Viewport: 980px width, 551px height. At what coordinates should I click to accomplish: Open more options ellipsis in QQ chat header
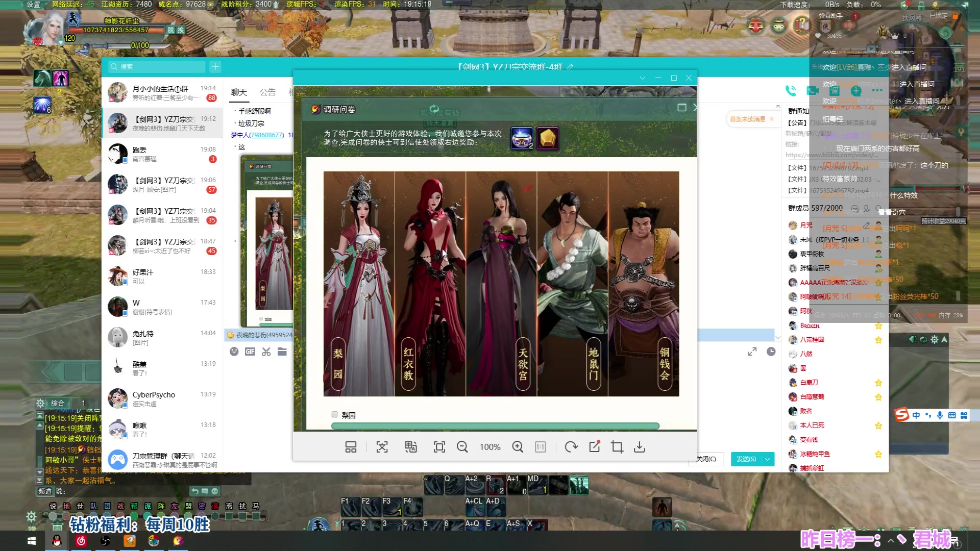point(877,91)
